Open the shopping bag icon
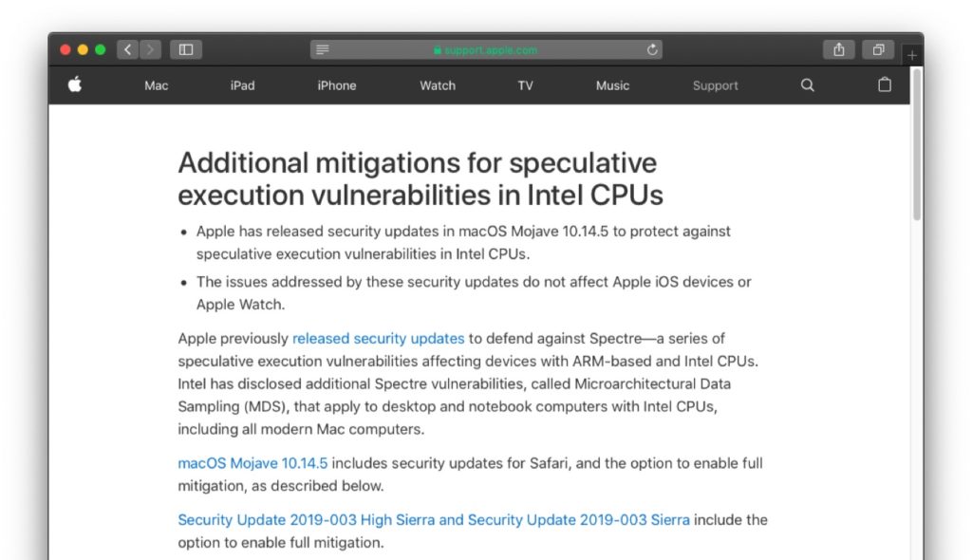The image size is (972, 560). pyautogui.click(x=884, y=85)
